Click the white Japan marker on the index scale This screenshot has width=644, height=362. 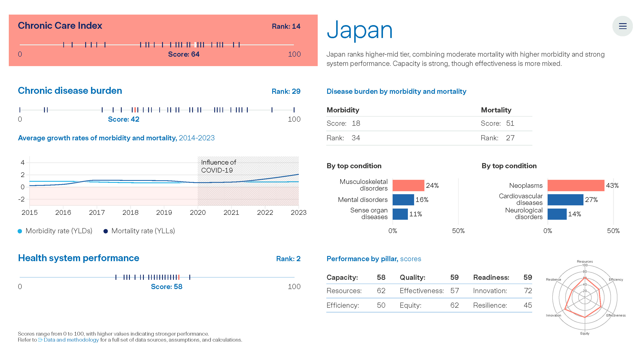(x=195, y=45)
